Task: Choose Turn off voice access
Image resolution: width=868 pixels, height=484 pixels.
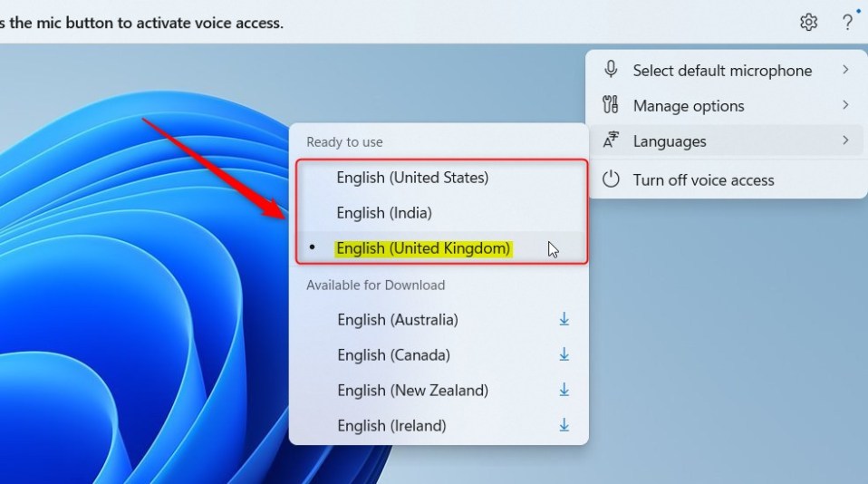Action: pos(727,180)
